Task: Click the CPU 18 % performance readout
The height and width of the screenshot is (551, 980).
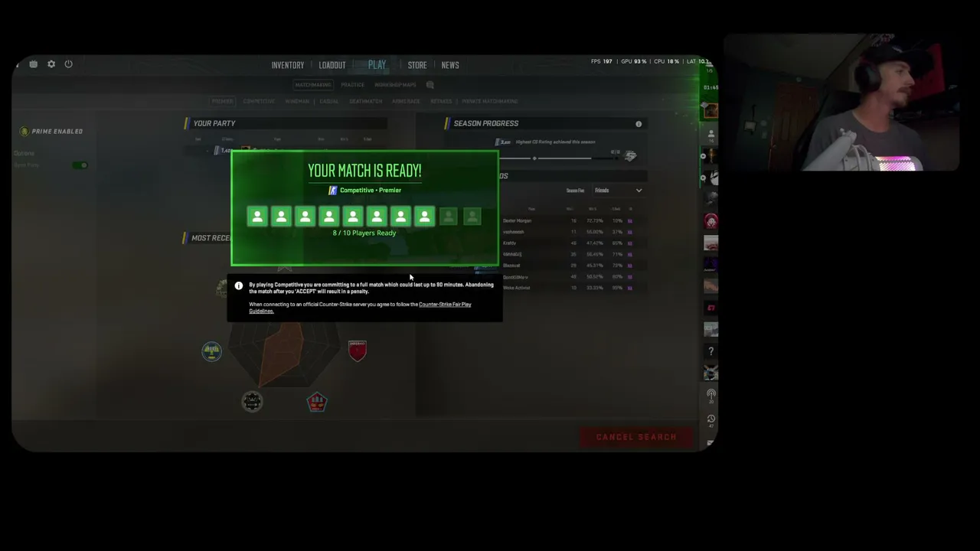Action: click(667, 62)
